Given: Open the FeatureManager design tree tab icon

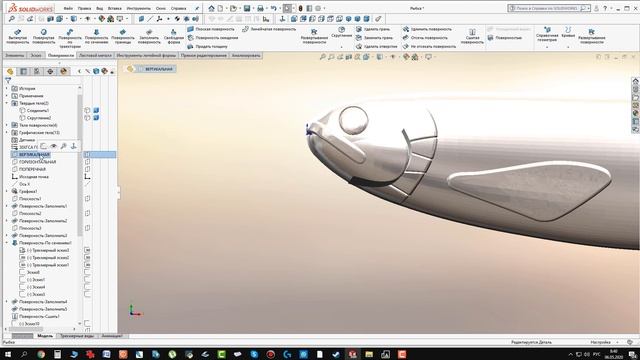Looking at the screenshot, I should click(x=10, y=71).
